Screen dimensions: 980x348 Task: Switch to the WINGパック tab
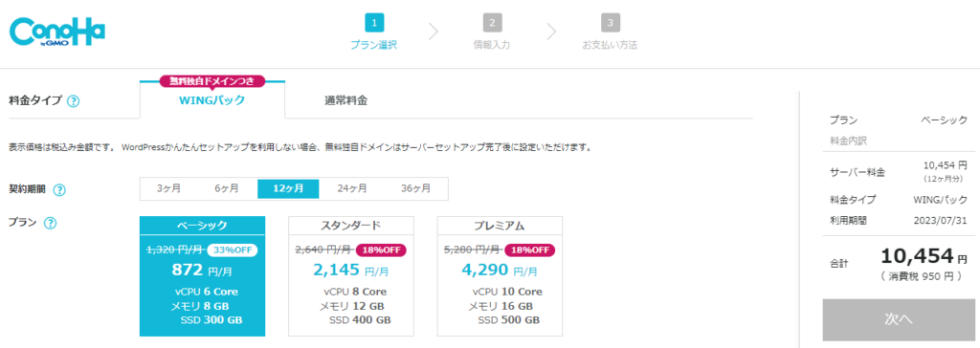212,100
